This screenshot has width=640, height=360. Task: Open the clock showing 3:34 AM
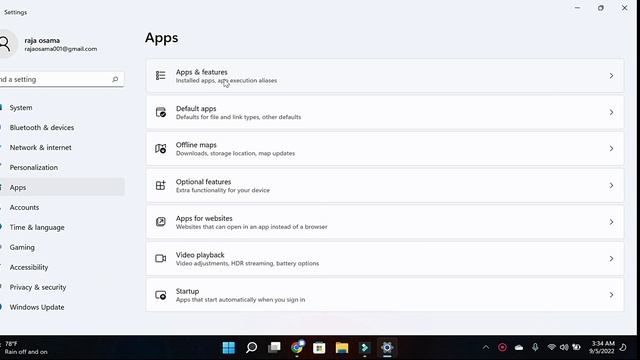point(602,347)
